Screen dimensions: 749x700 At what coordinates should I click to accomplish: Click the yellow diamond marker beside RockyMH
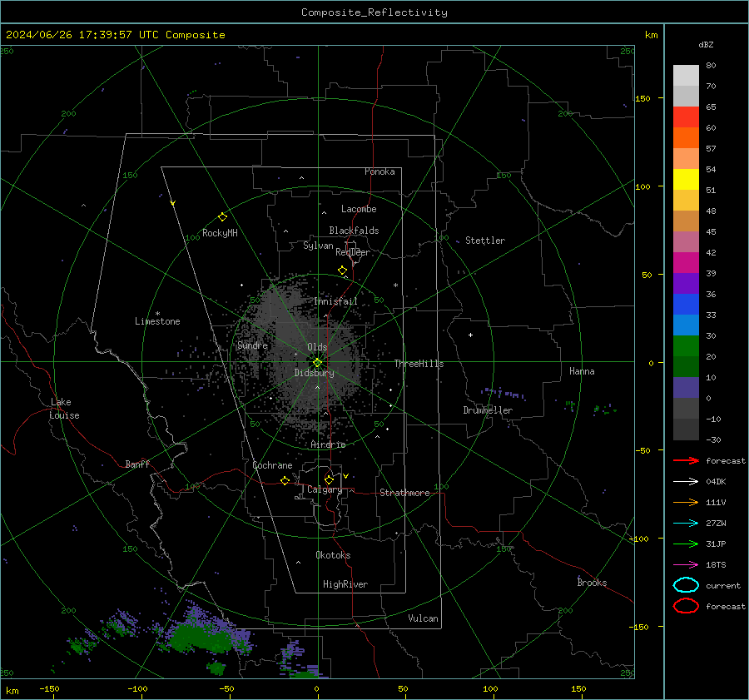[x=222, y=217]
